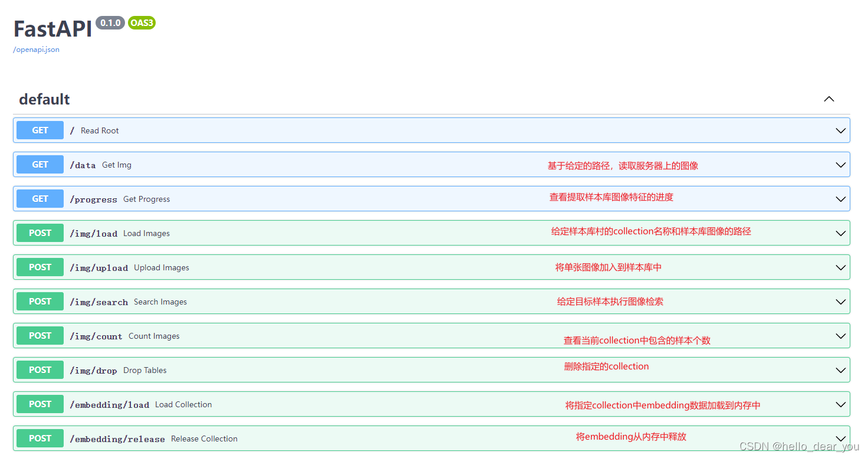Expand the Read Root endpoint chevron
The width and height of the screenshot is (868, 458).
pos(841,130)
